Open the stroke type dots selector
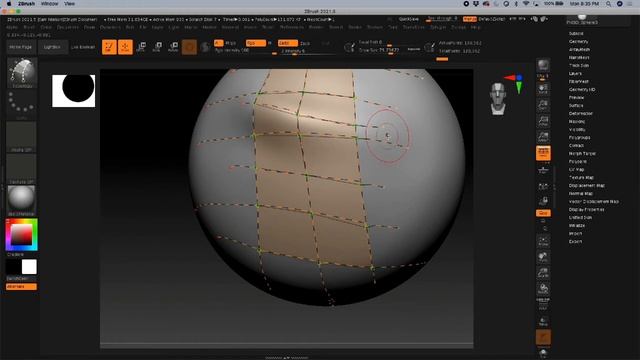640x360 pixels. tap(22, 104)
